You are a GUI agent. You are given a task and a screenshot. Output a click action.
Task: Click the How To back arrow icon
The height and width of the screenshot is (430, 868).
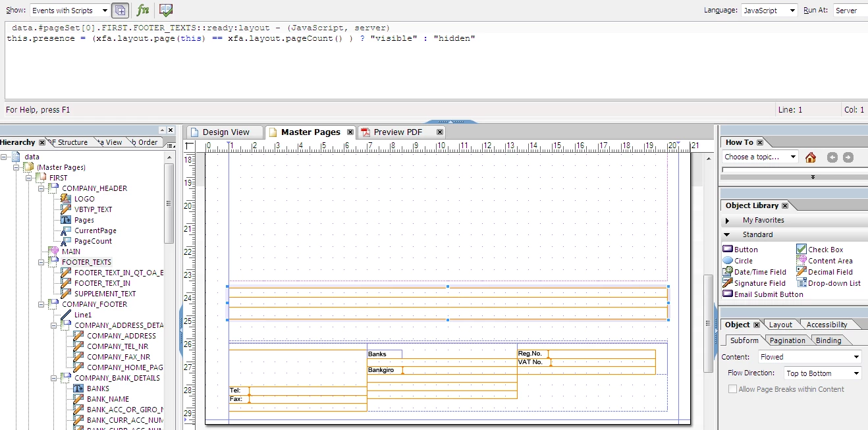point(832,157)
